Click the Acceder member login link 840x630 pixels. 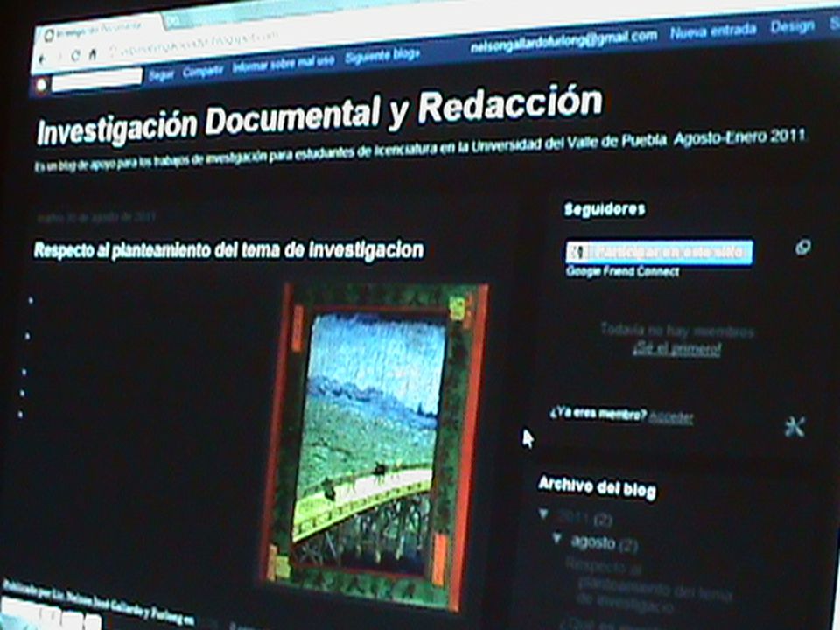[x=670, y=417]
